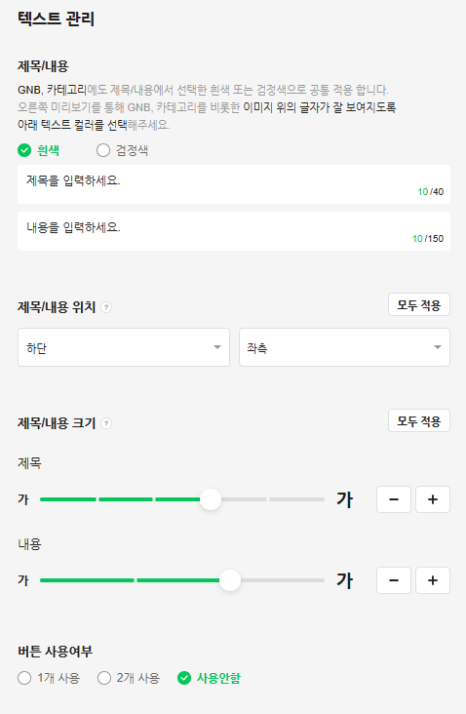Click 모두 적용 for 제목/내용 위치
The height and width of the screenshot is (714, 466).
point(419,305)
